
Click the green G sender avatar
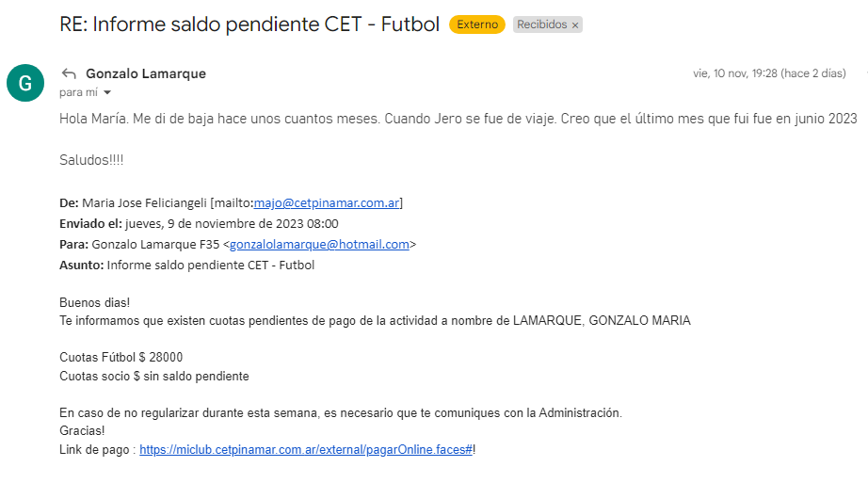click(x=24, y=83)
